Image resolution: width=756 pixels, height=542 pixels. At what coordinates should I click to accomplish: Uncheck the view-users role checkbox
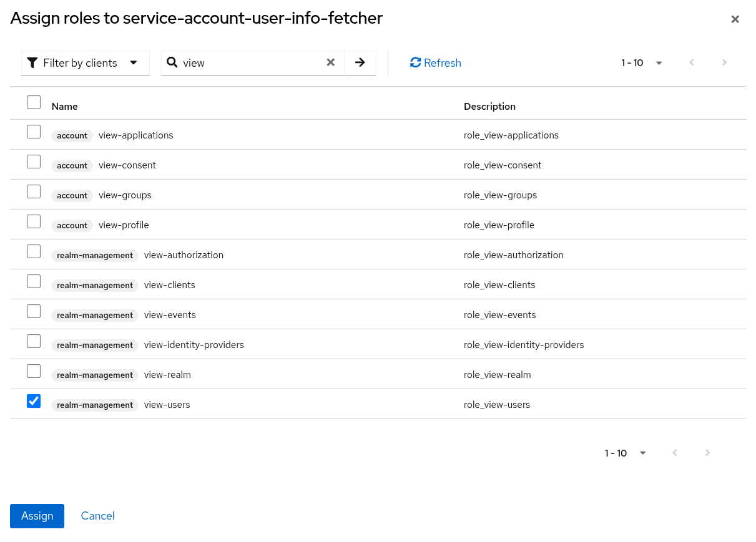click(x=34, y=401)
